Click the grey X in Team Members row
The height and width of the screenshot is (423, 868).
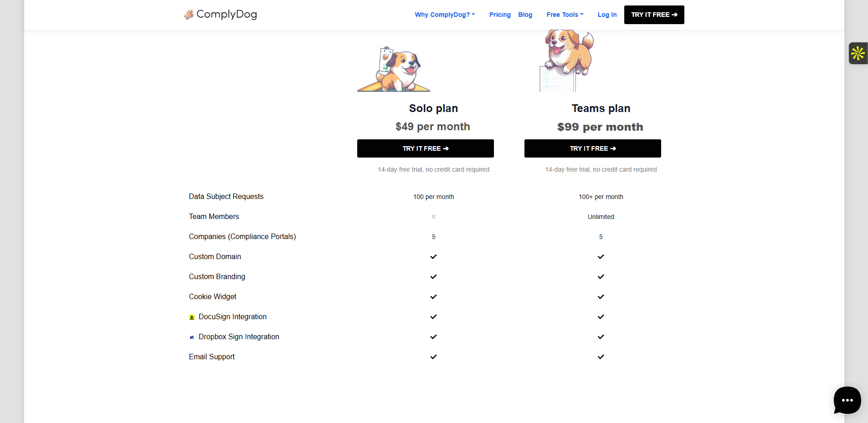coord(434,217)
